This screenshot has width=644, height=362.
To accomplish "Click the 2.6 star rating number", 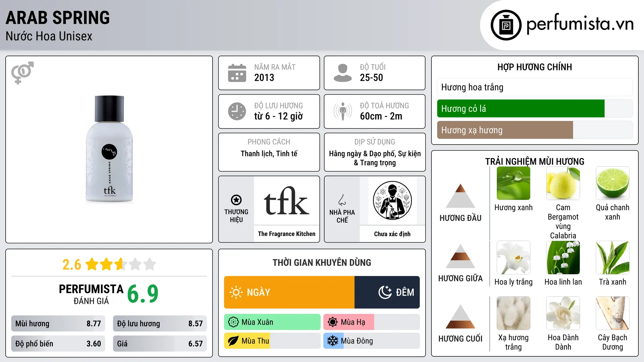I will pyautogui.click(x=72, y=265).
